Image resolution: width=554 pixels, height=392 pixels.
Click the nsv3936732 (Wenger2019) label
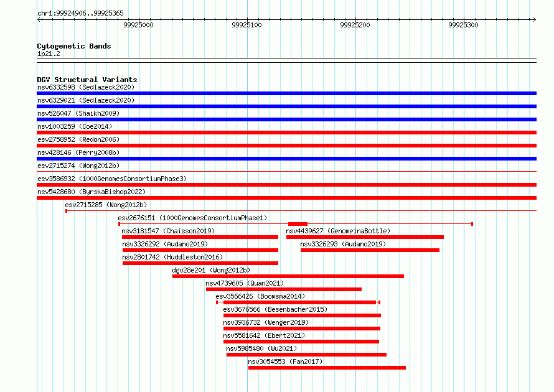point(266,322)
